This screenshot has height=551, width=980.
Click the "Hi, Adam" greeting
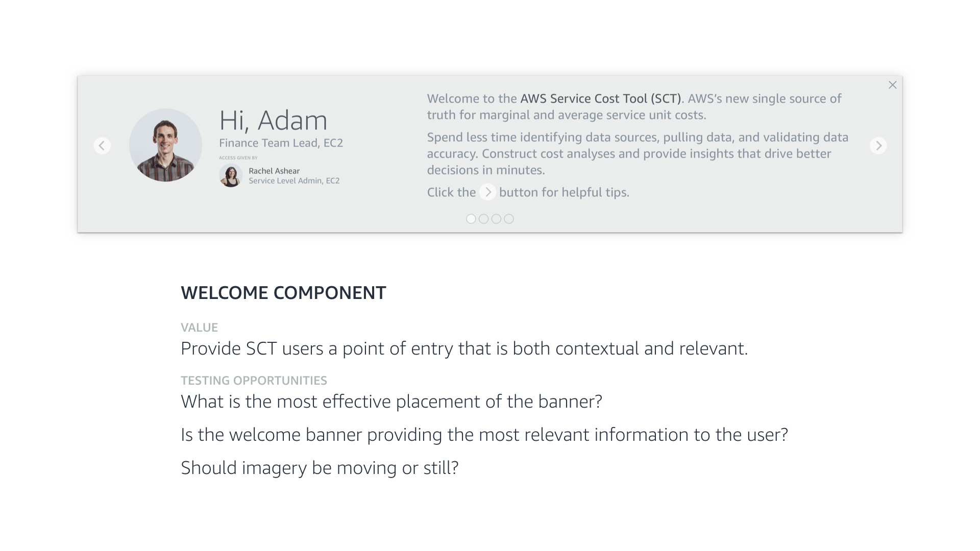coord(273,121)
